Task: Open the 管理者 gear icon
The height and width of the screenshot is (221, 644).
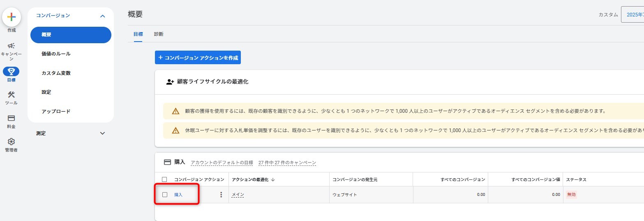Action: pyautogui.click(x=12, y=142)
